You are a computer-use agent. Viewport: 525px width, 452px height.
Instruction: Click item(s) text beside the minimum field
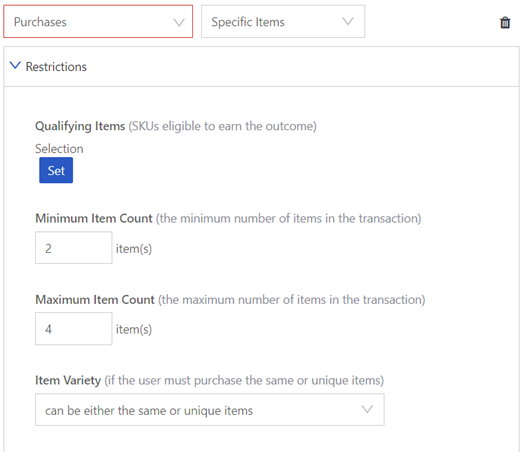click(x=134, y=249)
